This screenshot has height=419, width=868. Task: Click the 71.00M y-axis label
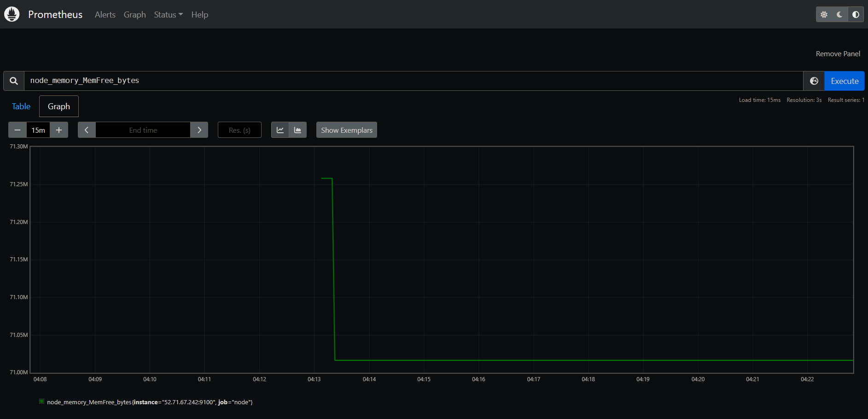pyautogui.click(x=19, y=372)
